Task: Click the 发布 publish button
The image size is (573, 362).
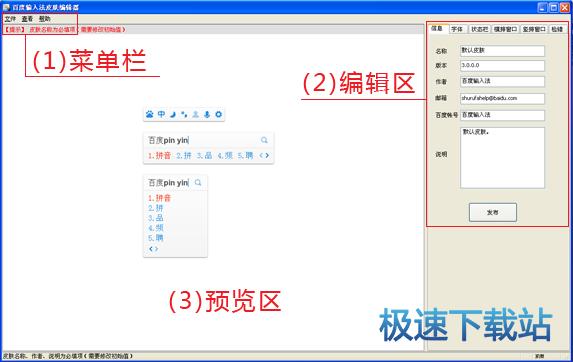Action: [x=493, y=212]
